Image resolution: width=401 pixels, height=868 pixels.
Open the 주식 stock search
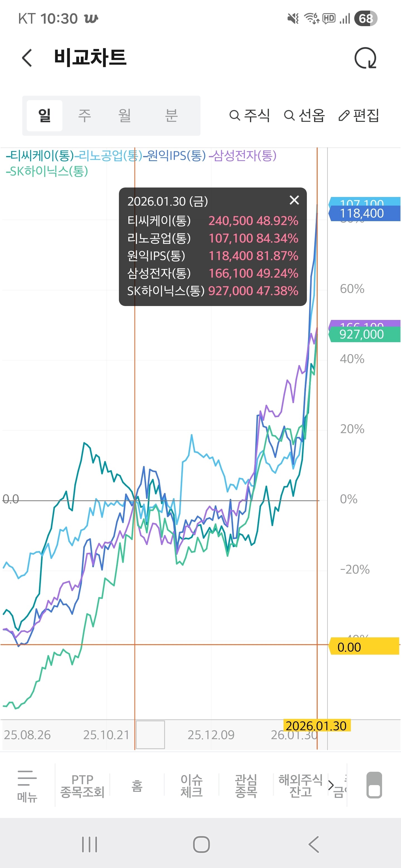click(x=250, y=115)
